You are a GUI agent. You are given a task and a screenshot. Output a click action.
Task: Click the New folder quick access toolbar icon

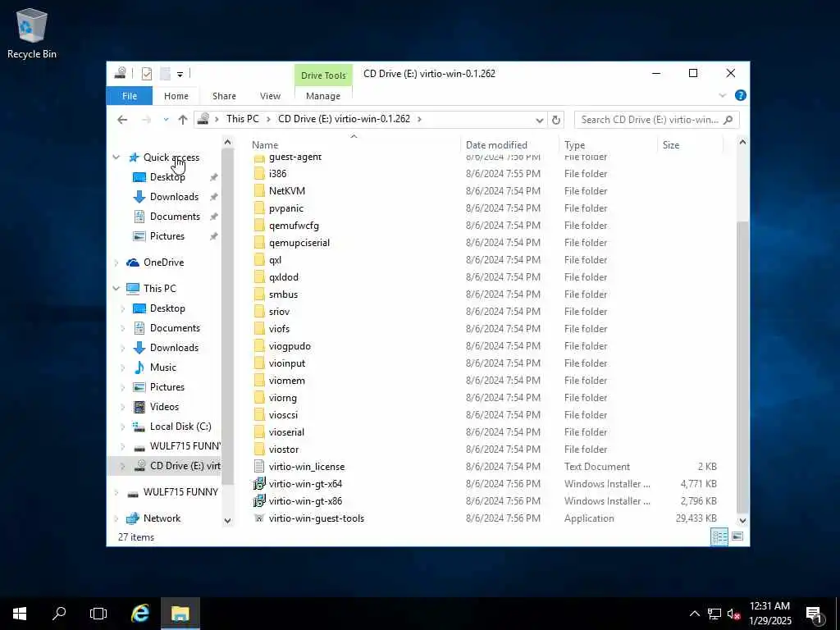[166, 73]
